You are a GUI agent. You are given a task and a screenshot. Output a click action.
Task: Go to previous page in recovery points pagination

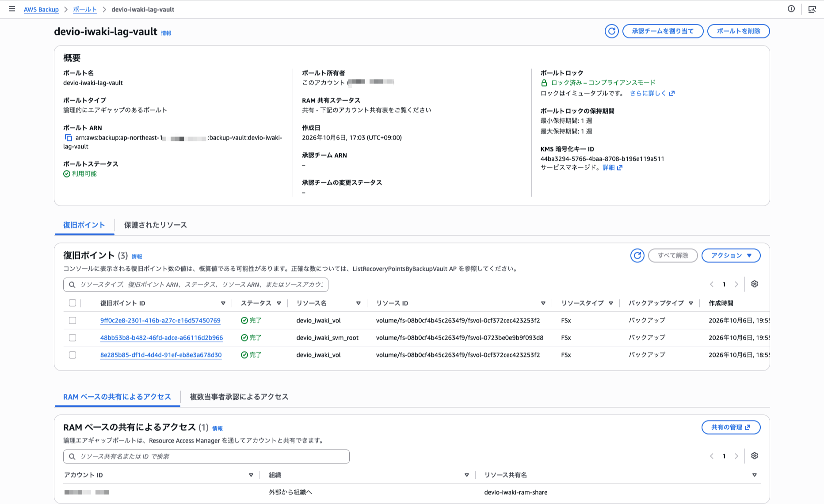[x=712, y=284]
